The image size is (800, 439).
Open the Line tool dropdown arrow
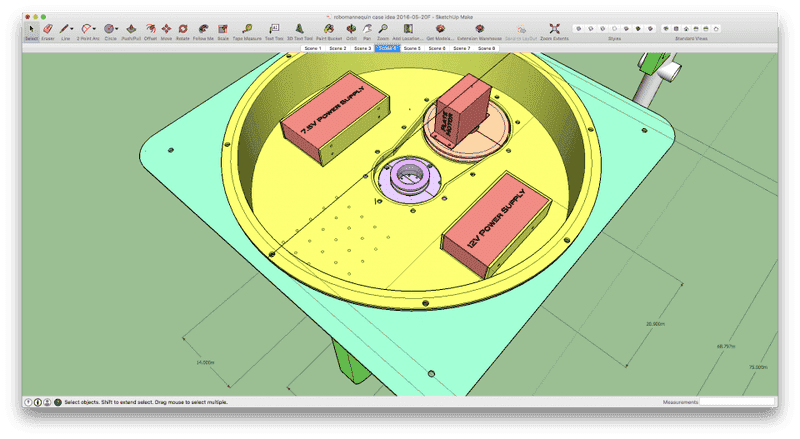(x=73, y=29)
